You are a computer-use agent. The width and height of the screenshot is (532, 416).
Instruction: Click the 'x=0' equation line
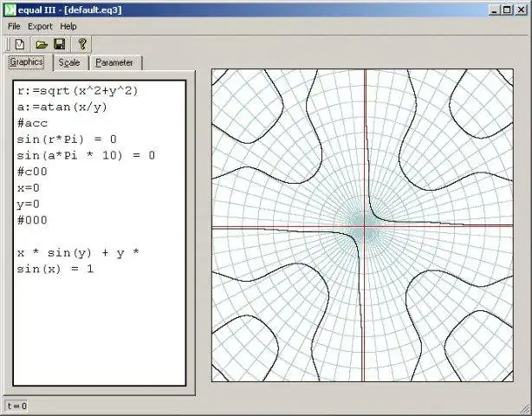click(29, 188)
